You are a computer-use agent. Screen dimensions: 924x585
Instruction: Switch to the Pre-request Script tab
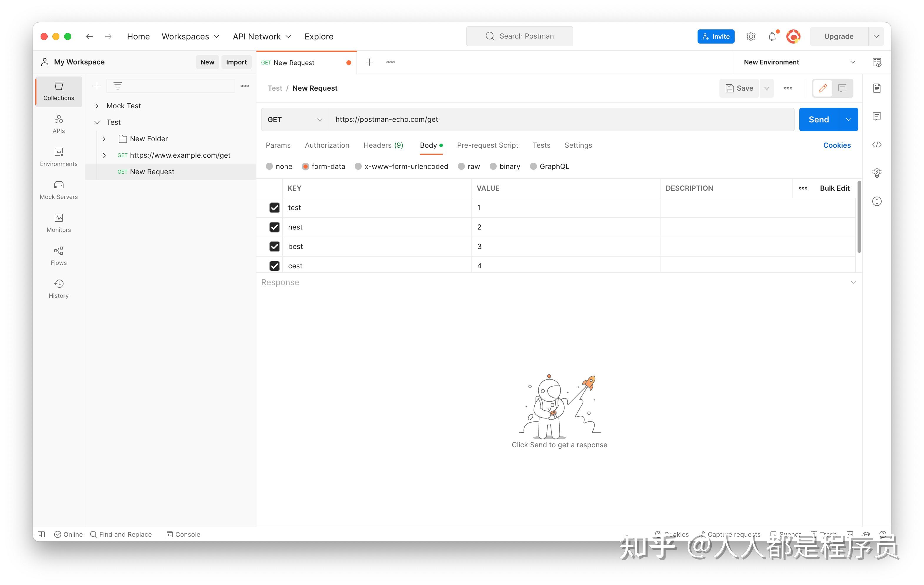tap(487, 145)
